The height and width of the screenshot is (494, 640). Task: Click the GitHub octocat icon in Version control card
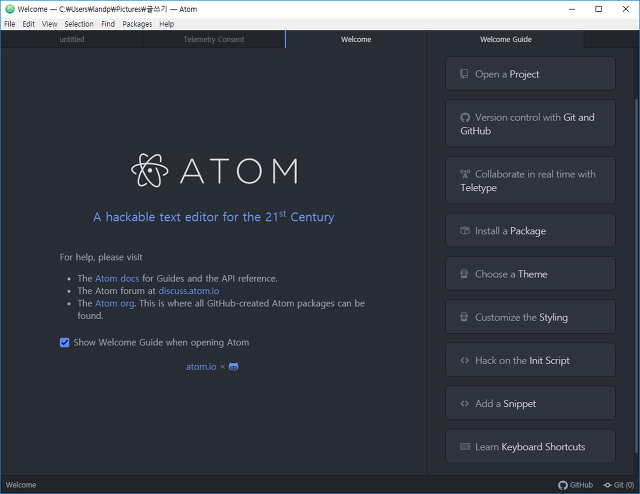pyautogui.click(x=465, y=118)
